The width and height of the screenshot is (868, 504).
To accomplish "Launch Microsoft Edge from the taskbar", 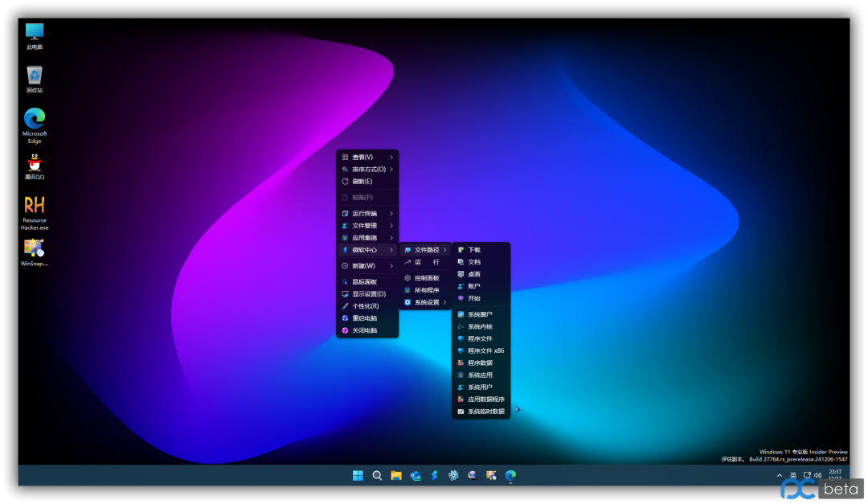I will click(510, 476).
